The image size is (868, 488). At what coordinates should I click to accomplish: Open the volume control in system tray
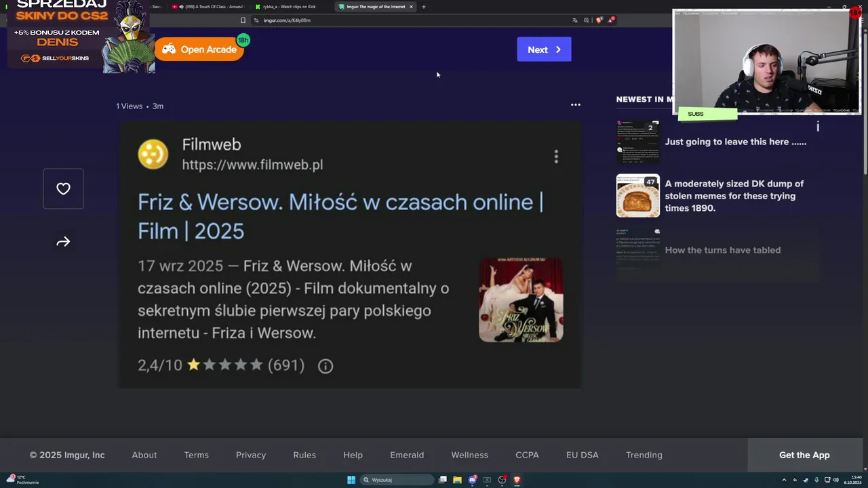pyautogui.click(x=835, y=480)
